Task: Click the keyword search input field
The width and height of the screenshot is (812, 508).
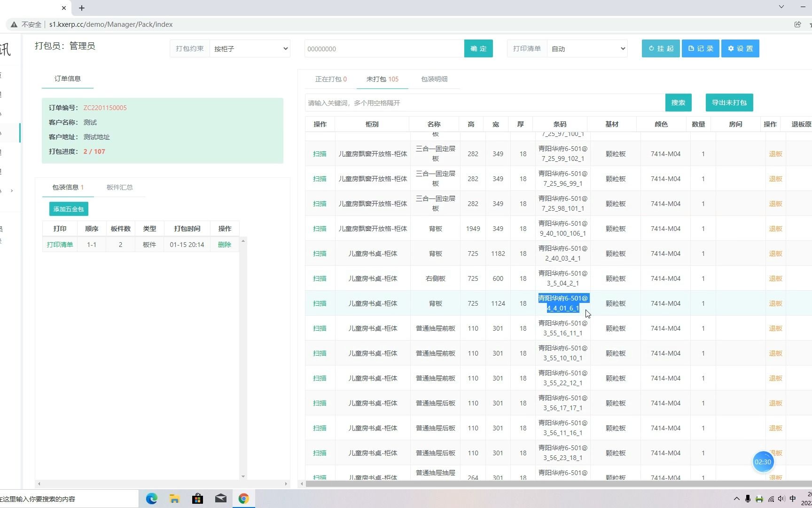Action: (x=485, y=103)
